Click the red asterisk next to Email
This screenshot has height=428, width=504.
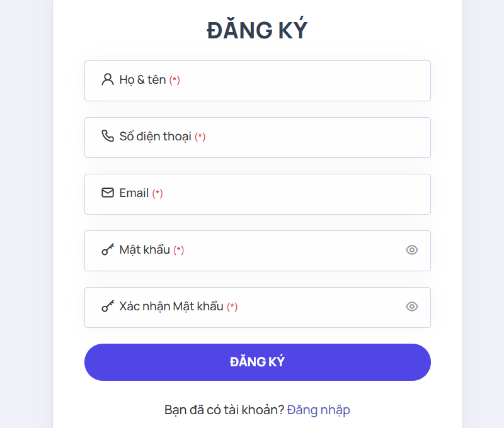pyautogui.click(x=157, y=194)
